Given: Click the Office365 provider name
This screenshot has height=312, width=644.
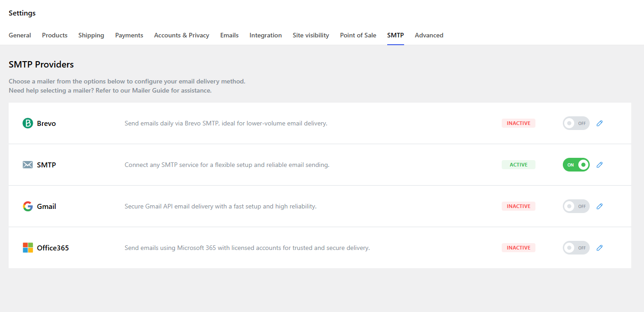Looking at the screenshot, I should [x=53, y=248].
